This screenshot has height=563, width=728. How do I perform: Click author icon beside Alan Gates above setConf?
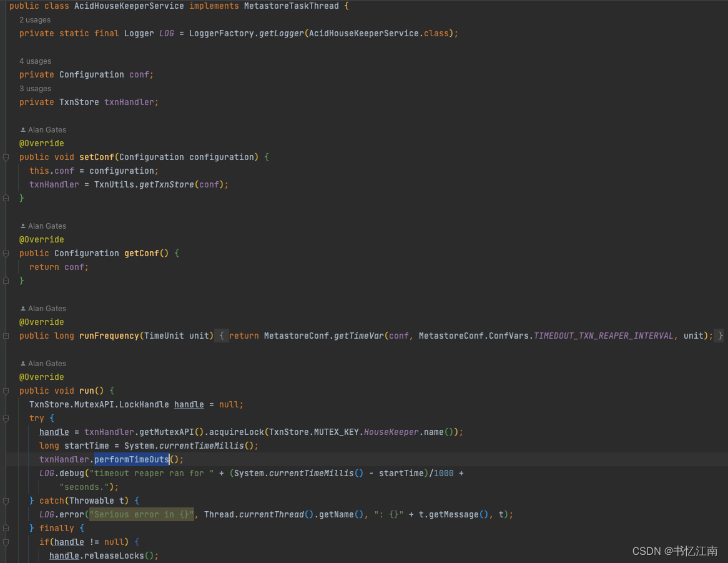pyautogui.click(x=22, y=130)
